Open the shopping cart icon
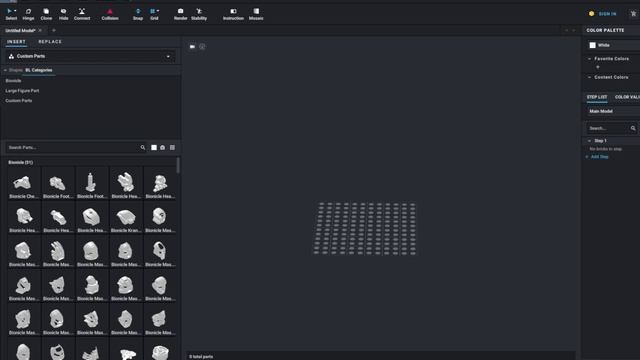 pyautogui.click(x=633, y=14)
